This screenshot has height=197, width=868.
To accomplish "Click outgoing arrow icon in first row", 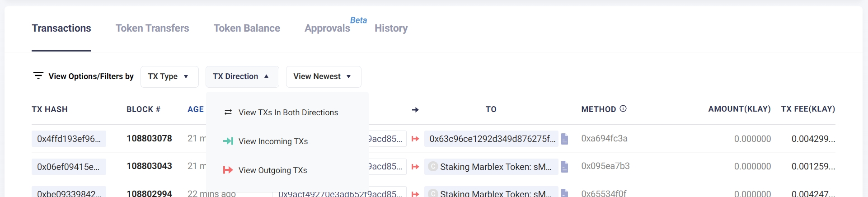I will [415, 139].
